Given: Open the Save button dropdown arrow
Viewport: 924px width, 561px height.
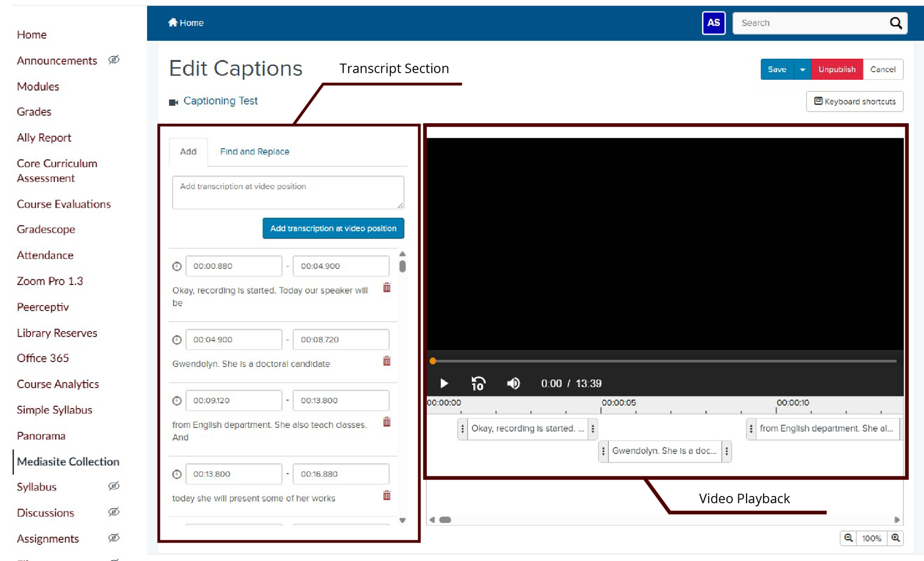Looking at the screenshot, I should click(x=802, y=69).
